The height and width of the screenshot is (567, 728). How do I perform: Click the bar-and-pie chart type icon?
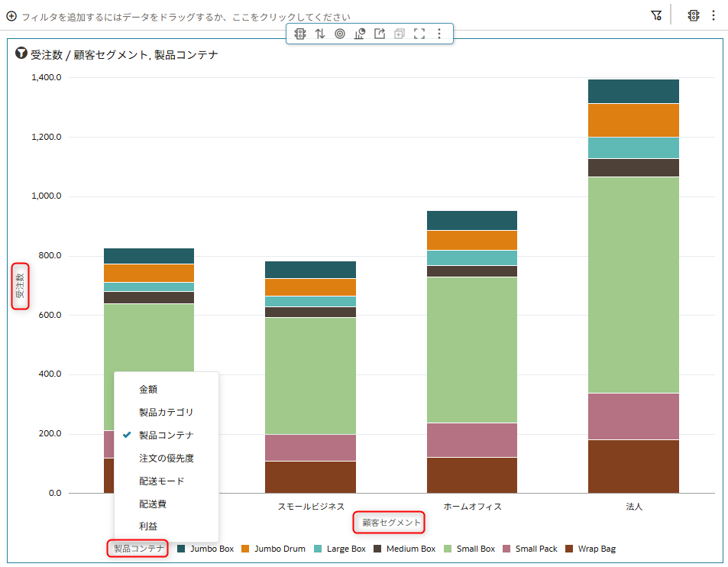point(359,34)
